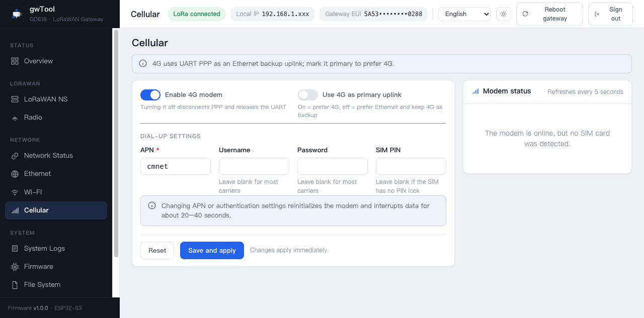Select the Cellular sidebar item
644x318 pixels.
click(56, 210)
